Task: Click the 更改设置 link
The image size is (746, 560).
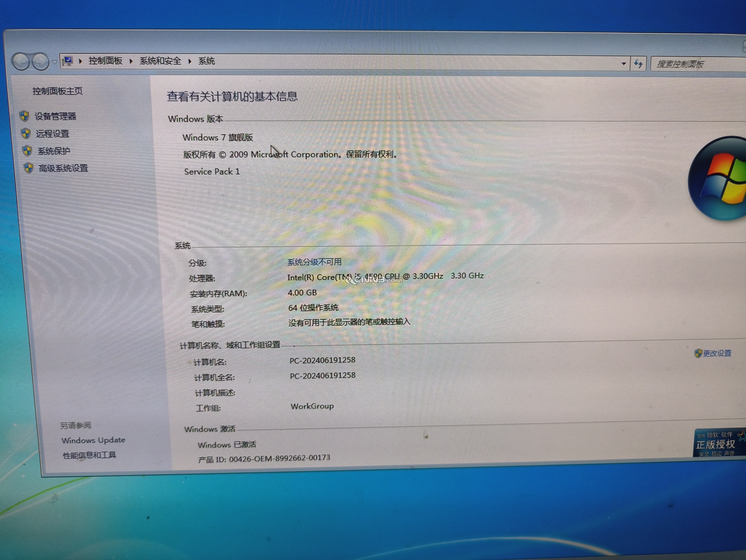Action: coord(717,353)
